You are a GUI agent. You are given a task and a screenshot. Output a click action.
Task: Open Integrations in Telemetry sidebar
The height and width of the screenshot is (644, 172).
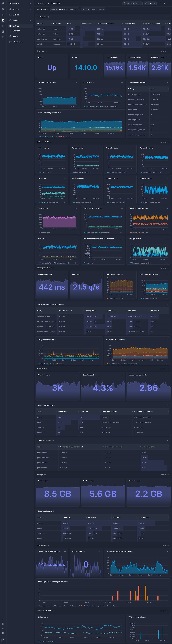20,42
